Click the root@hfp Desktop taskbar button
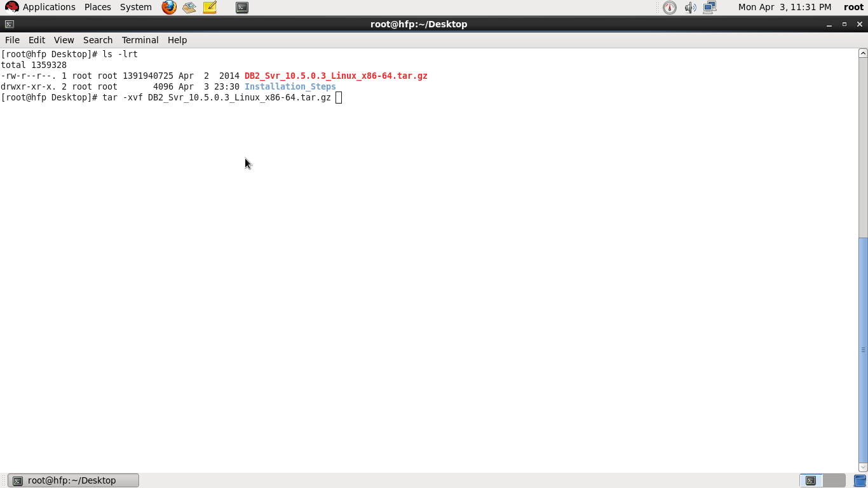 [72, 480]
